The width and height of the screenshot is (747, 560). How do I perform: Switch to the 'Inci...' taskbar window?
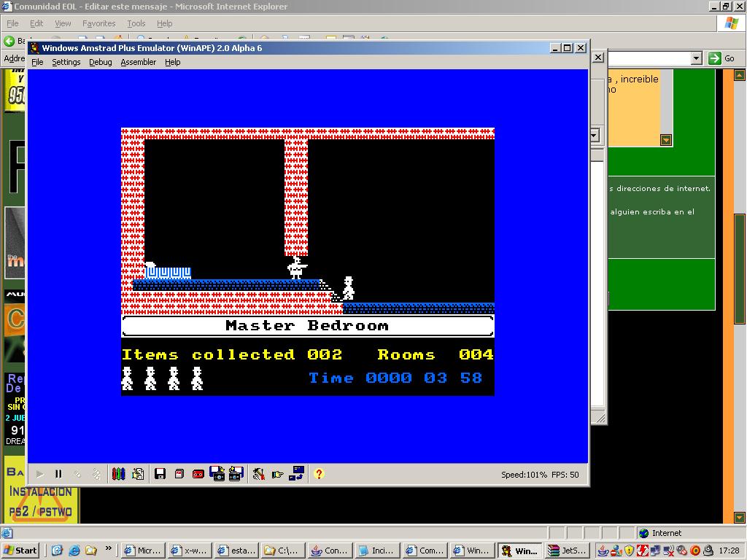(377, 551)
